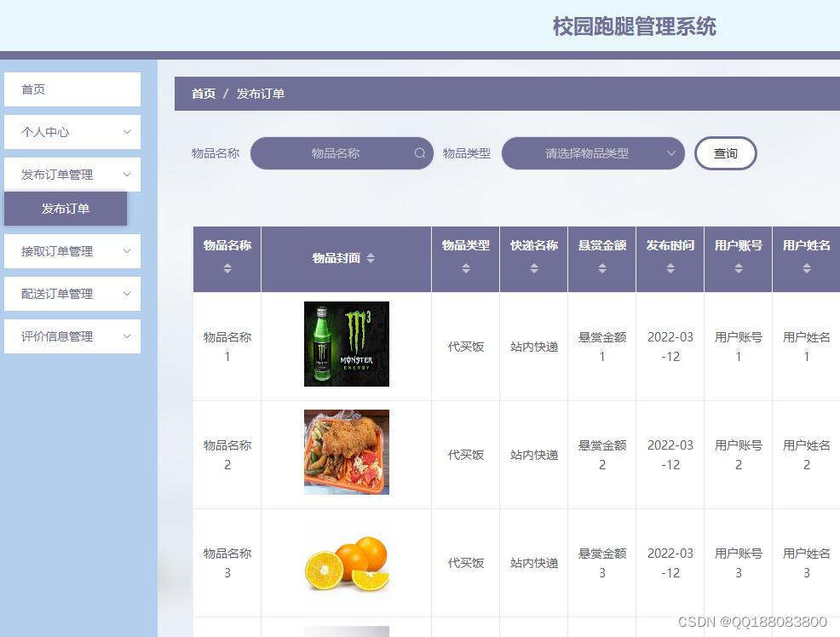The height and width of the screenshot is (637, 840).
Task: Click 站内快递 in the 物品名称 2 row
Action: [x=534, y=455]
